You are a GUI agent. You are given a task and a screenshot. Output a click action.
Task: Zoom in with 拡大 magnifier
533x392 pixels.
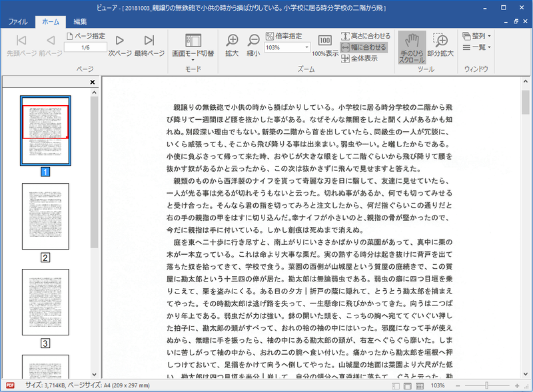232,45
